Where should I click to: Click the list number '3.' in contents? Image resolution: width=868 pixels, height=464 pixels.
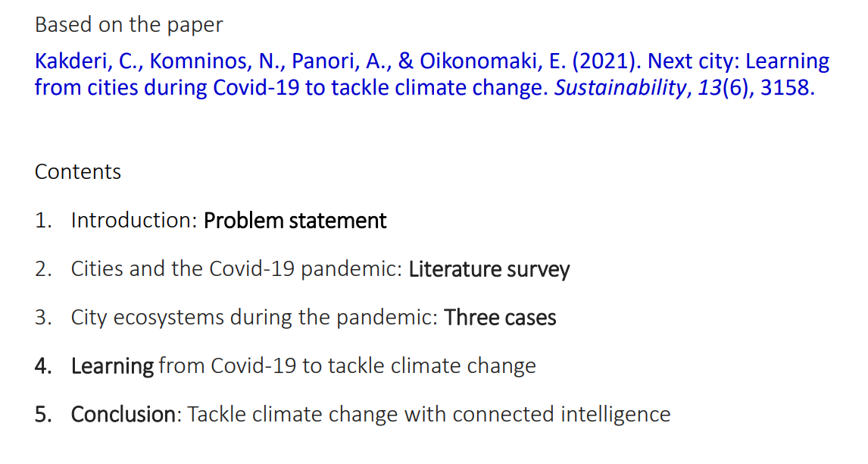click(x=43, y=318)
